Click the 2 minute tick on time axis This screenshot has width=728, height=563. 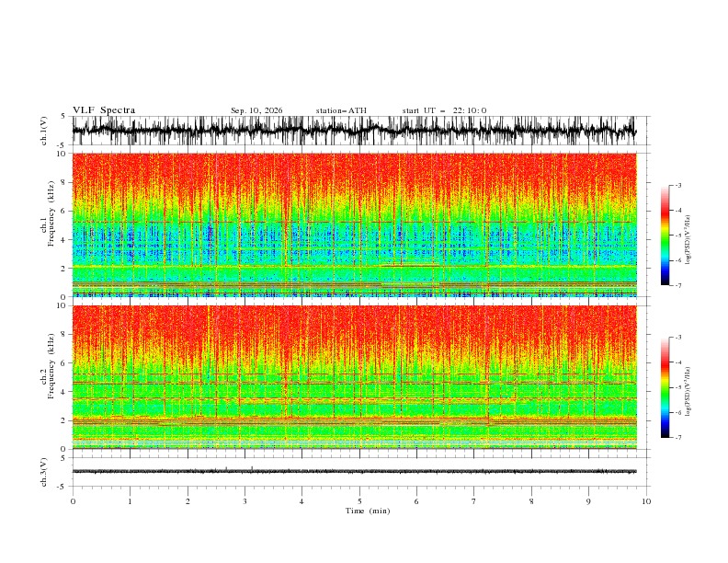pos(188,501)
